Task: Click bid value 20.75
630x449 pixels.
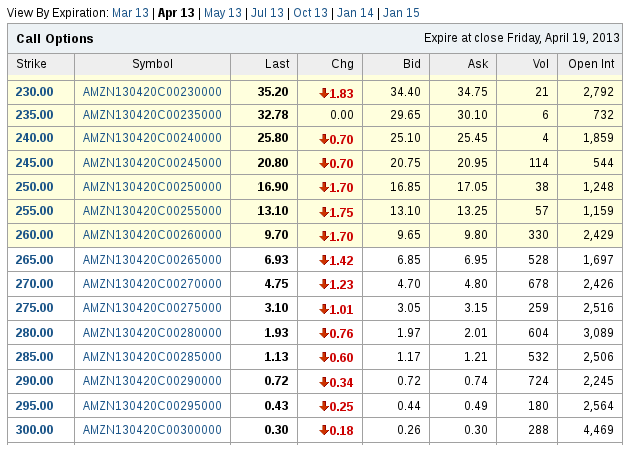Action: click(x=405, y=163)
